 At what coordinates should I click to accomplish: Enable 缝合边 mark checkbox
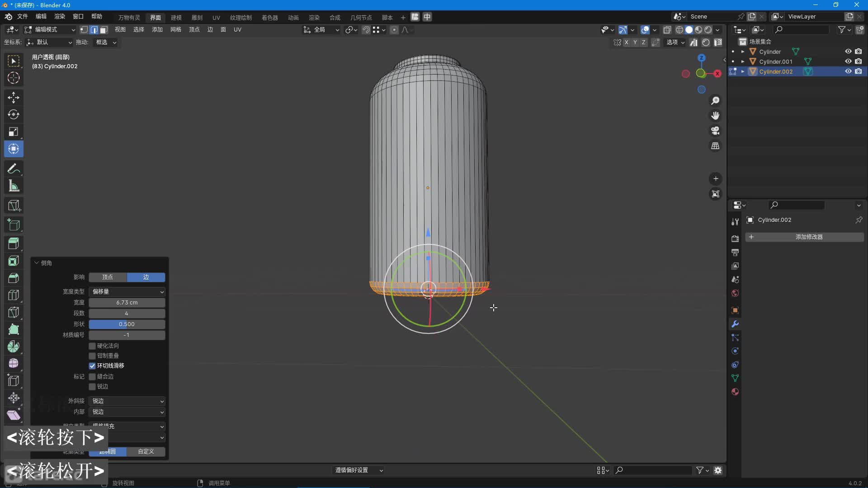point(92,377)
